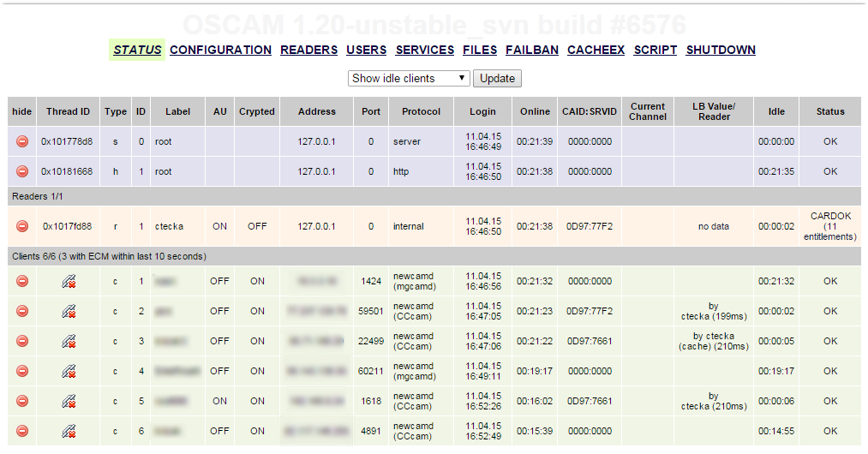The height and width of the screenshot is (454, 868).
Task: Click the Current Channel column header
Action: (648, 111)
